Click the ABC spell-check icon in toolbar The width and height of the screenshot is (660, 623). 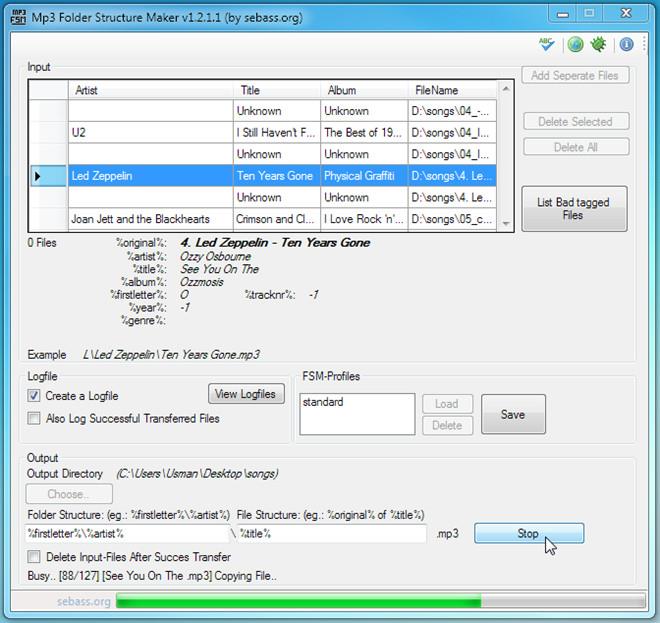click(546, 44)
